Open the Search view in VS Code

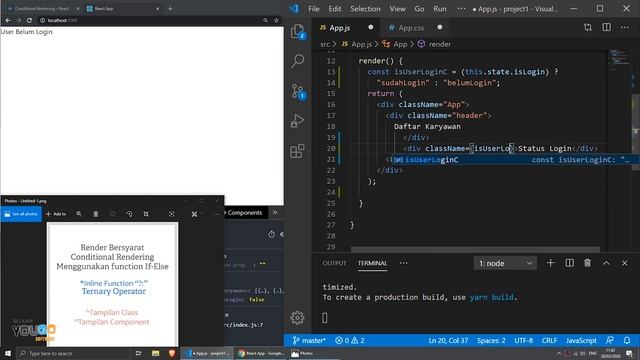(x=298, y=61)
